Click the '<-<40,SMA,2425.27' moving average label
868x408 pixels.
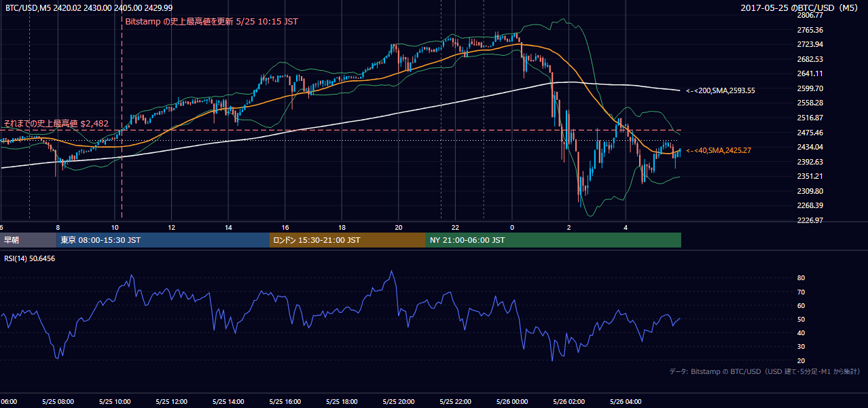719,150
